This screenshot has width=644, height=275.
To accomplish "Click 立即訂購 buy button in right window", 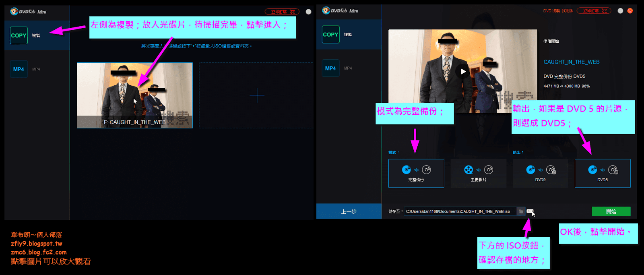I will [594, 11].
